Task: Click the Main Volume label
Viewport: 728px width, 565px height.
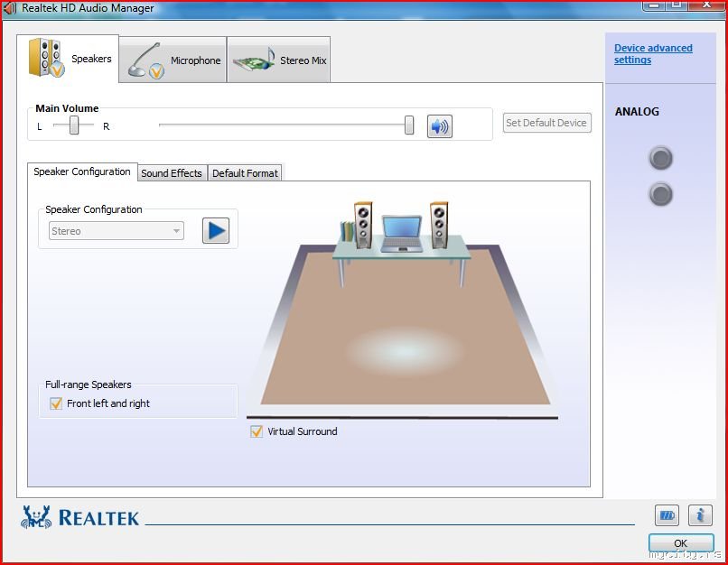Action: [x=67, y=108]
